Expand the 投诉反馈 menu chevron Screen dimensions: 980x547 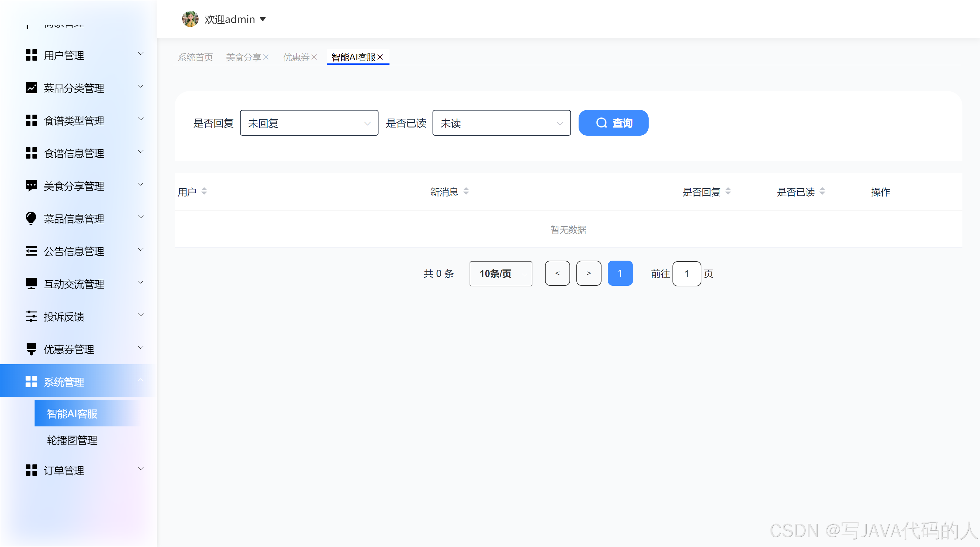(x=141, y=315)
